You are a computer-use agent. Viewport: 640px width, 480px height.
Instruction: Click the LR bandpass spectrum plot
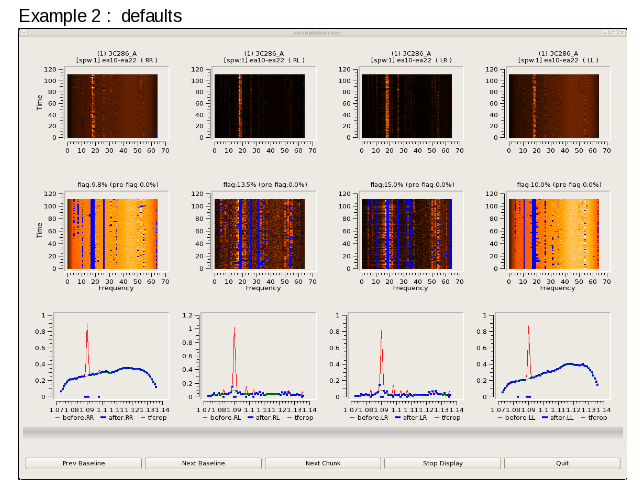click(x=405, y=356)
